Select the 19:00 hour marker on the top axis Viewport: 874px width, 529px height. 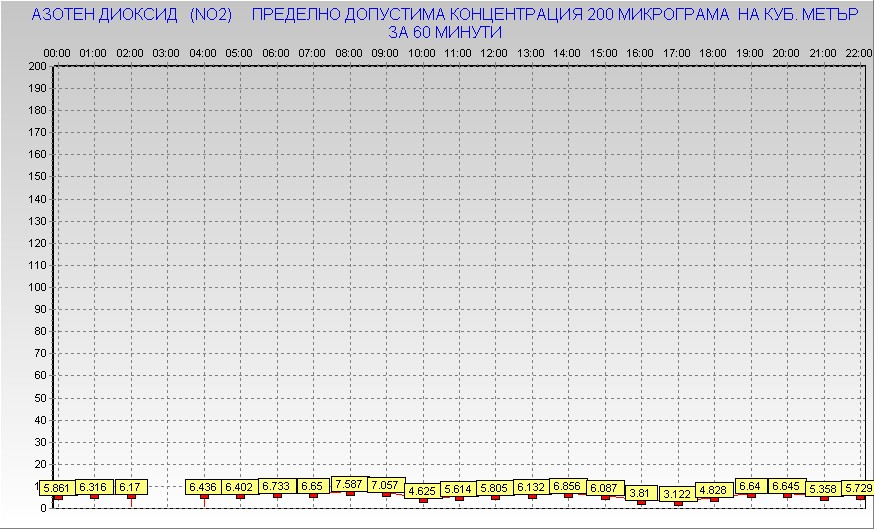(749, 52)
